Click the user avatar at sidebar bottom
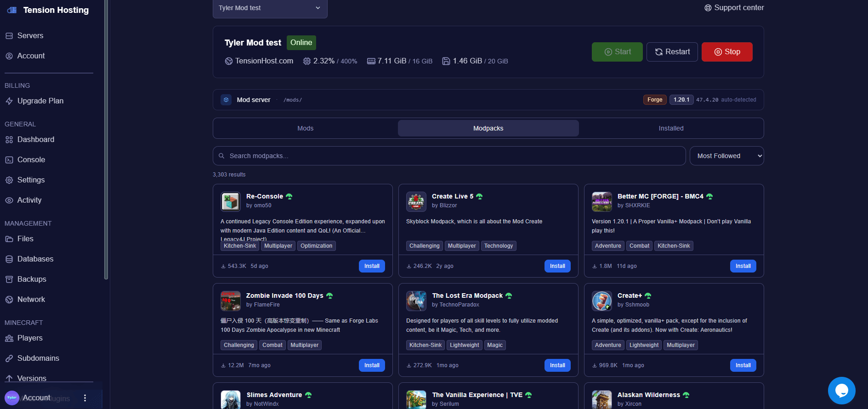The height and width of the screenshot is (409, 868). pyautogui.click(x=12, y=398)
